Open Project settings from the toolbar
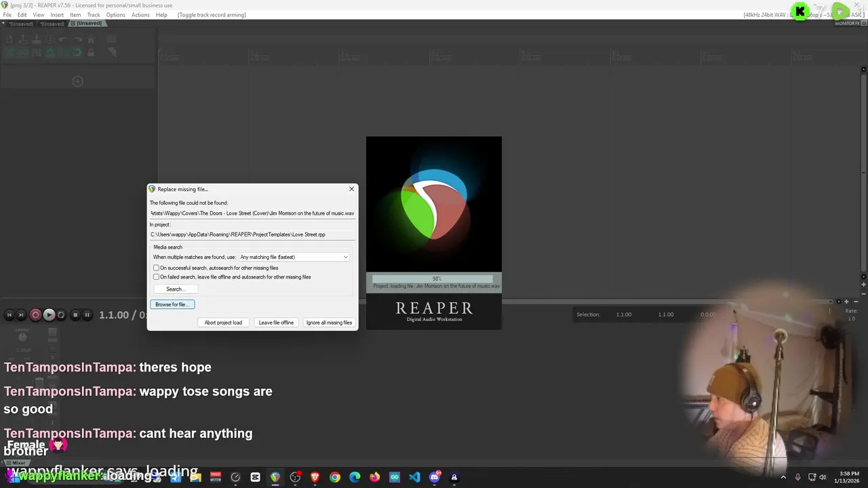The height and width of the screenshot is (488, 868). pyautogui.click(x=50, y=39)
